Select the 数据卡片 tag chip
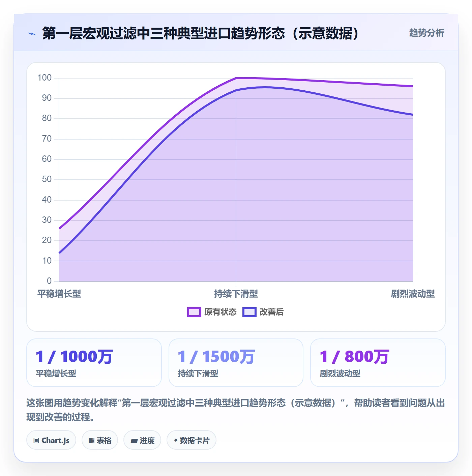 coord(191,440)
